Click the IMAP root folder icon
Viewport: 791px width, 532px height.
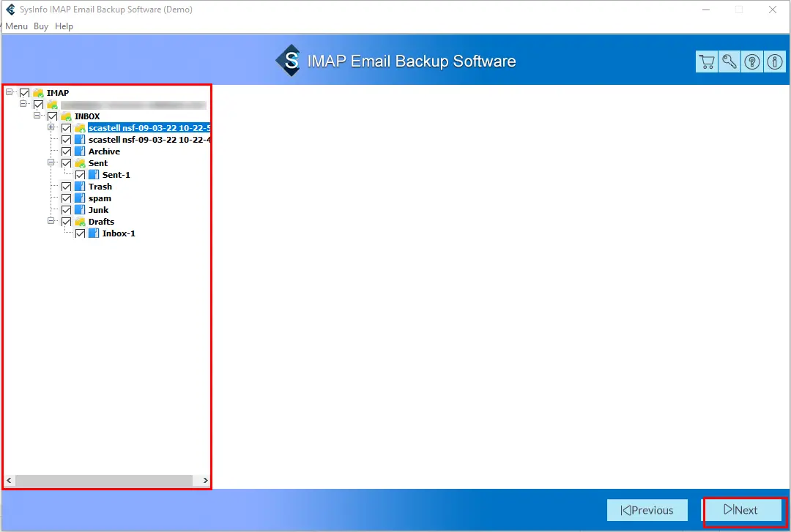click(38, 93)
